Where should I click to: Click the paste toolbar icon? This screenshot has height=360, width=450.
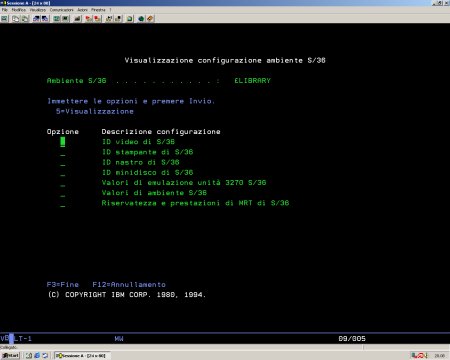[25, 19]
